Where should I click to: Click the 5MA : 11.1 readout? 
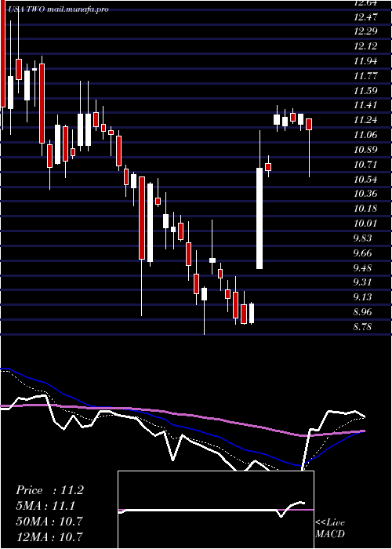pos(45,506)
